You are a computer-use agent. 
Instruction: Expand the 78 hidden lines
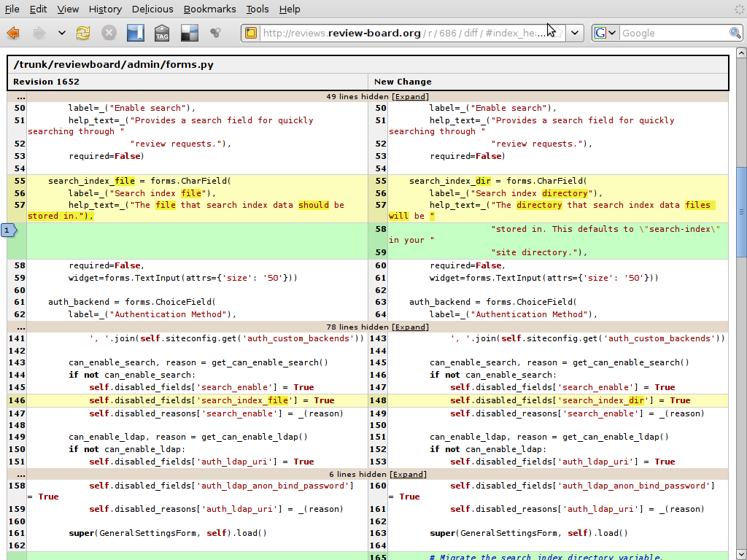click(410, 327)
